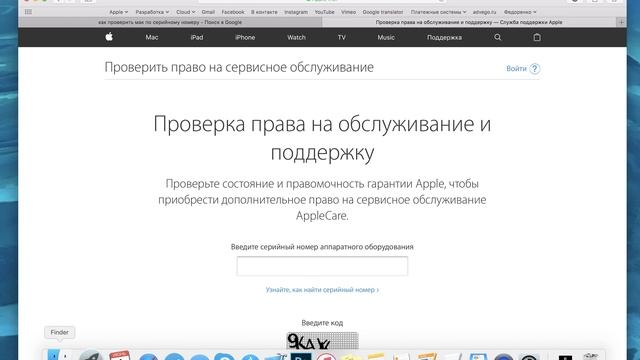The width and height of the screenshot is (640, 360).
Task: Focus the serial number input field
Action: point(322,266)
